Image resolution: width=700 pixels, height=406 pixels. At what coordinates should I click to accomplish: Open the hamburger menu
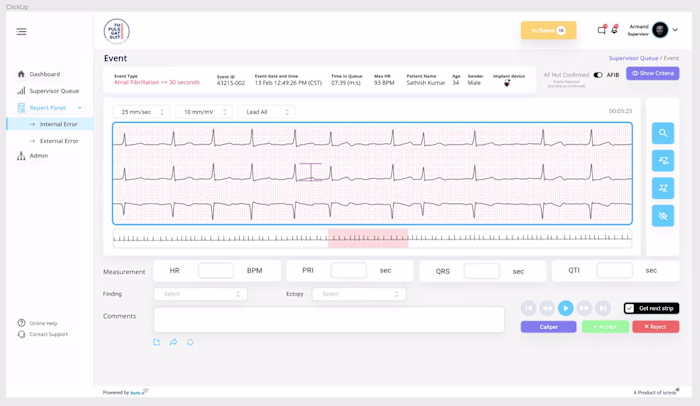click(21, 32)
